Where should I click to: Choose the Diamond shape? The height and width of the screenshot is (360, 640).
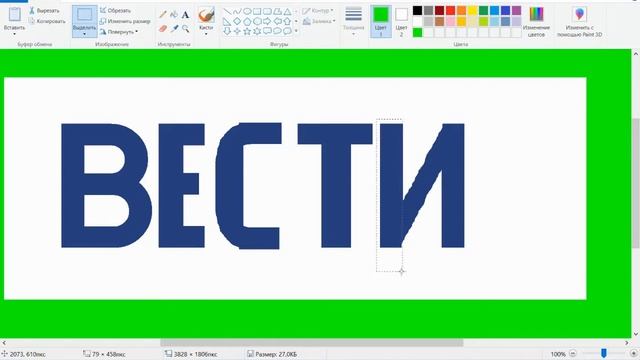coord(237,21)
